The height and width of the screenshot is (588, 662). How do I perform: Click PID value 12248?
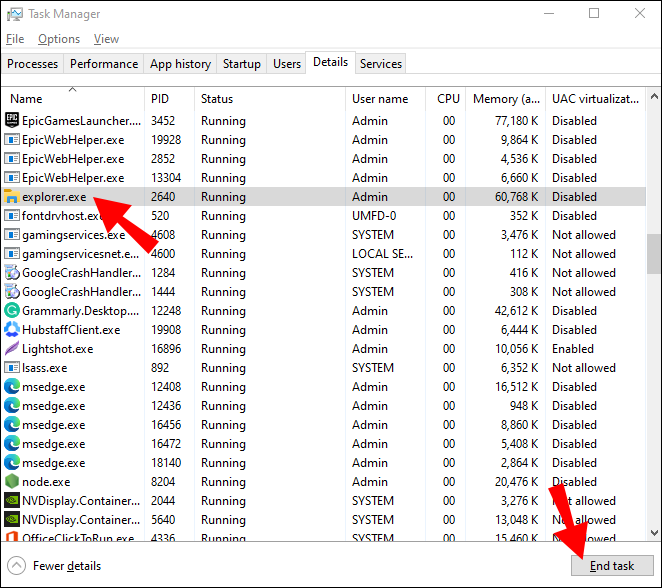[x=166, y=311]
